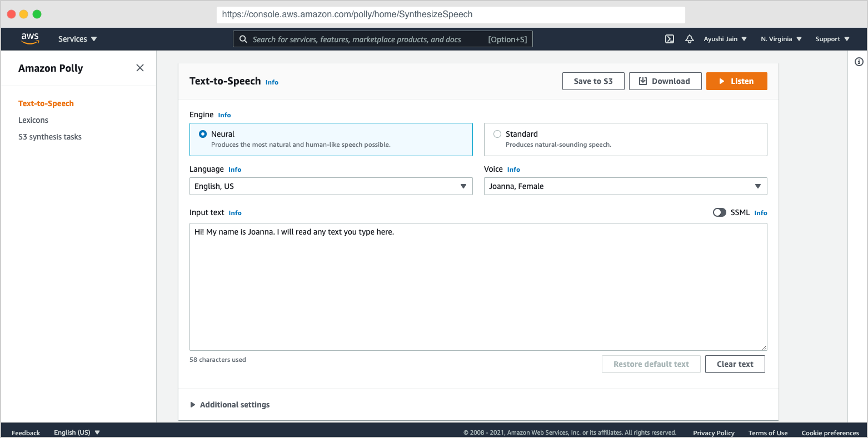
Task: Download the synthesized speech file
Action: coord(665,81)
